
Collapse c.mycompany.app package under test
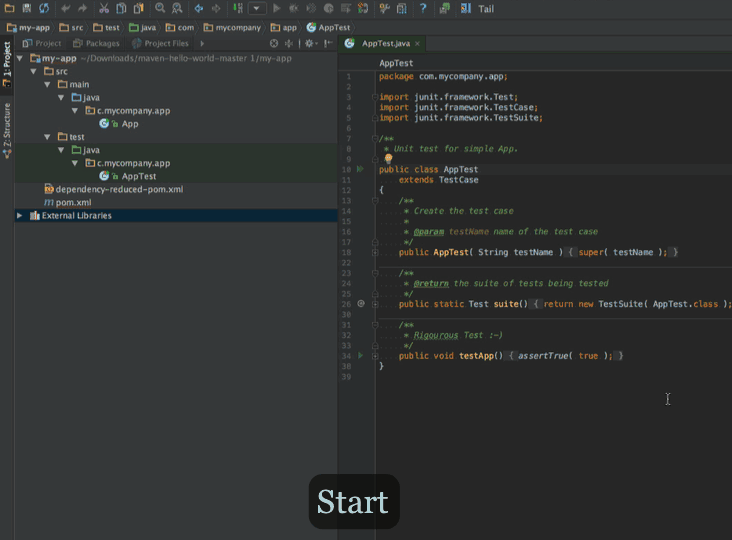click(x=75, y=163)
